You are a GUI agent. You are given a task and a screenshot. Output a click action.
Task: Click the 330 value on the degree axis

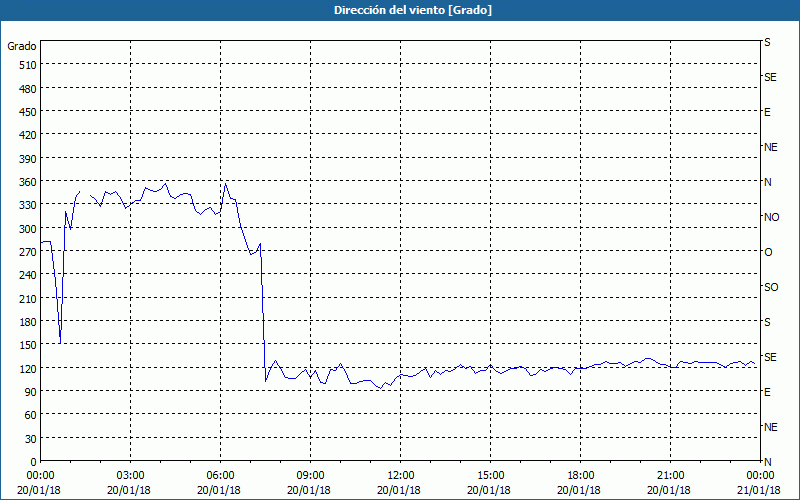coord(28,205)
